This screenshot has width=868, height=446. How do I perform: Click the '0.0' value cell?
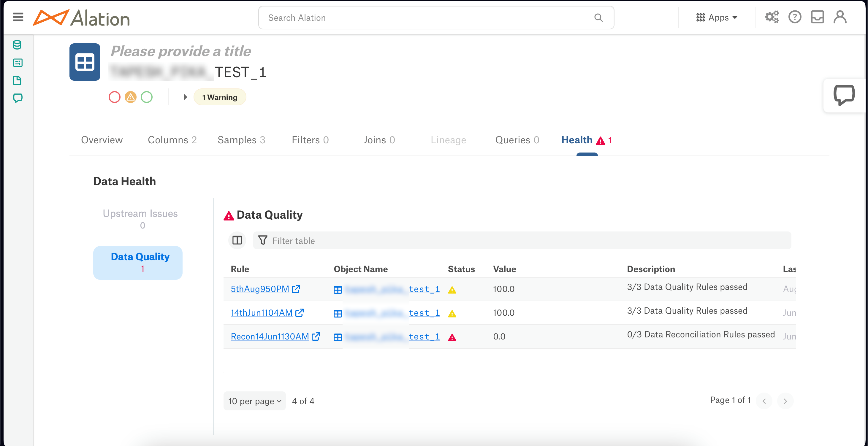(x=499, y=337)
